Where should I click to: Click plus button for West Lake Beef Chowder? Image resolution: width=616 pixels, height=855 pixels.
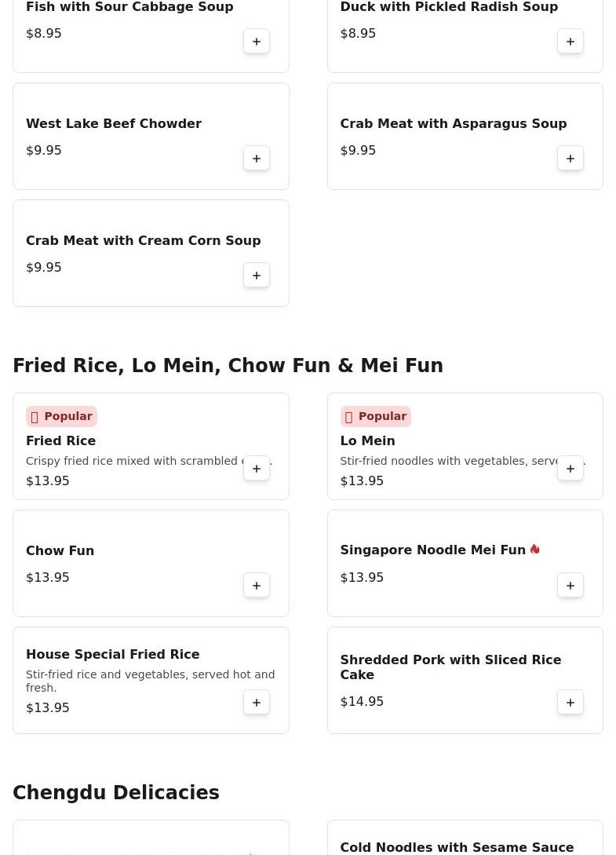(257, 159)
